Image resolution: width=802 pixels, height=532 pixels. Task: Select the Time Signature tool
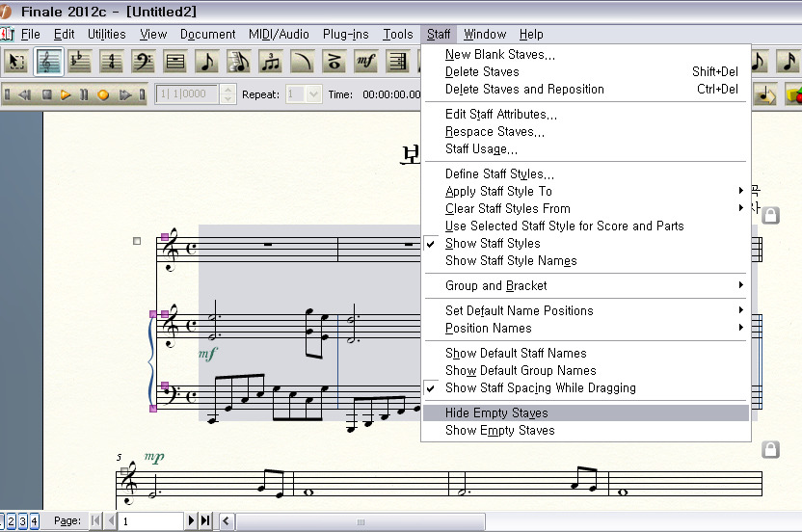pyautogui.click(x=112, y=62)
